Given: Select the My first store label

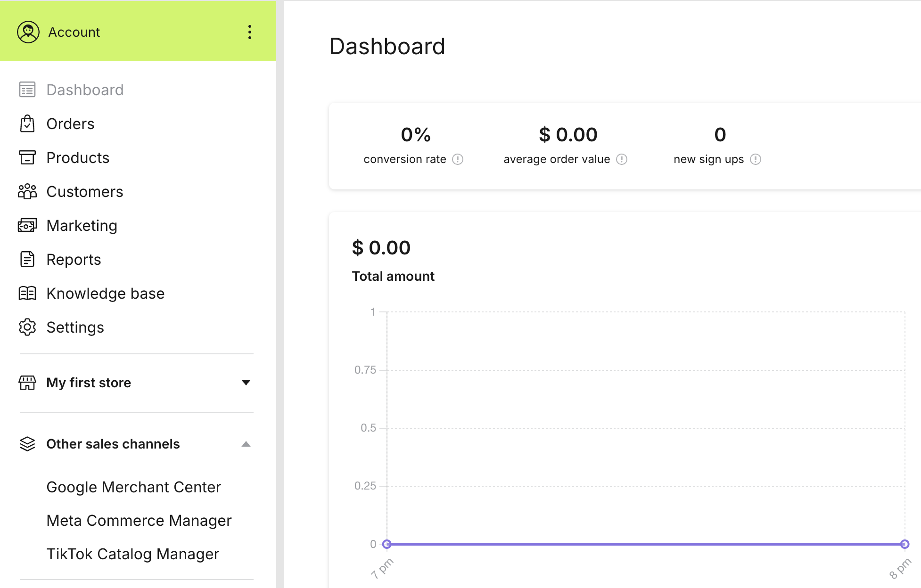Looking at the screenshot, I should pos(89,383).
